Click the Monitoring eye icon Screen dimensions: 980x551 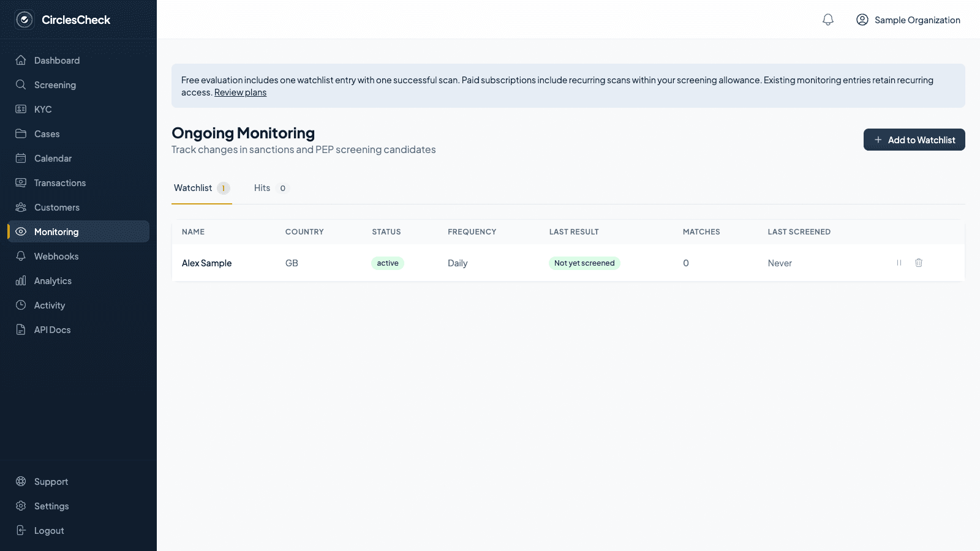coord(21,231)
